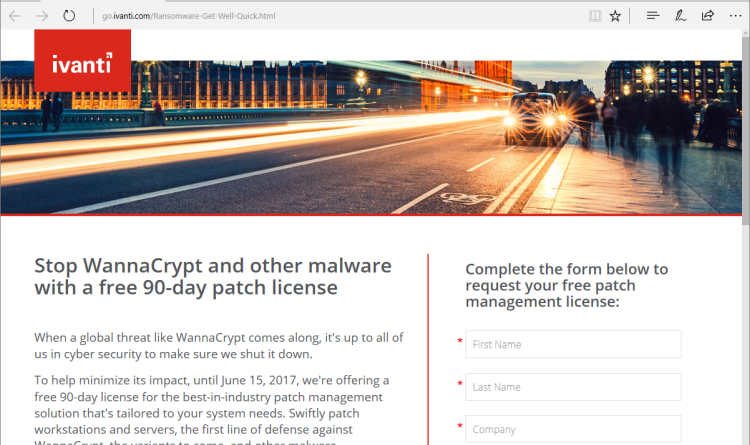Click the scrollbar down arrow
Viewport: 750px width, 445px height.
point(744,439)
